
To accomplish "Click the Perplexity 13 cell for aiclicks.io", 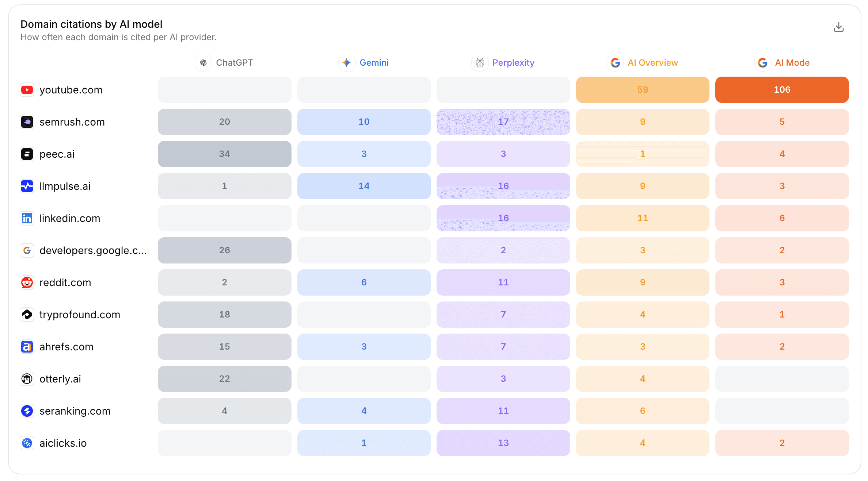I will pos(503,443).
